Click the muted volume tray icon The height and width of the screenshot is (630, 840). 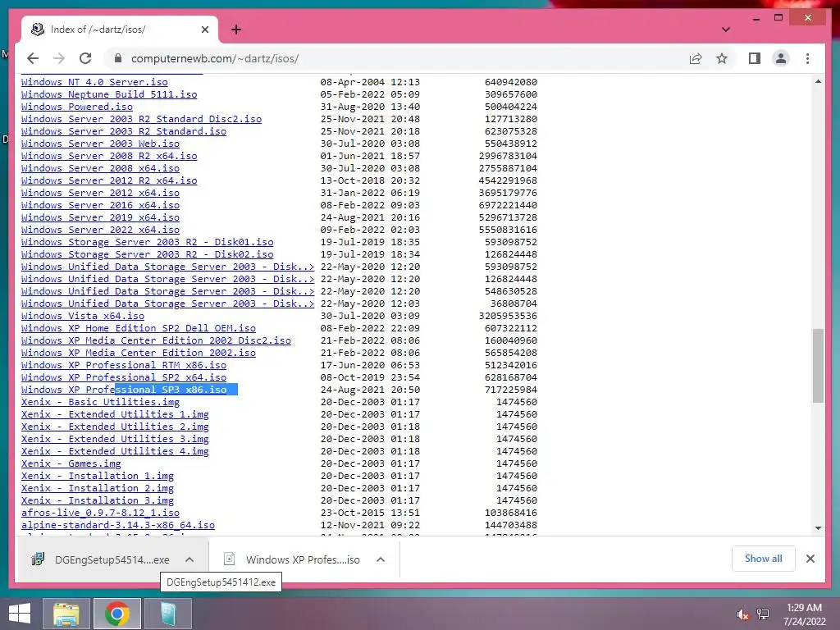tap(742, 614)
